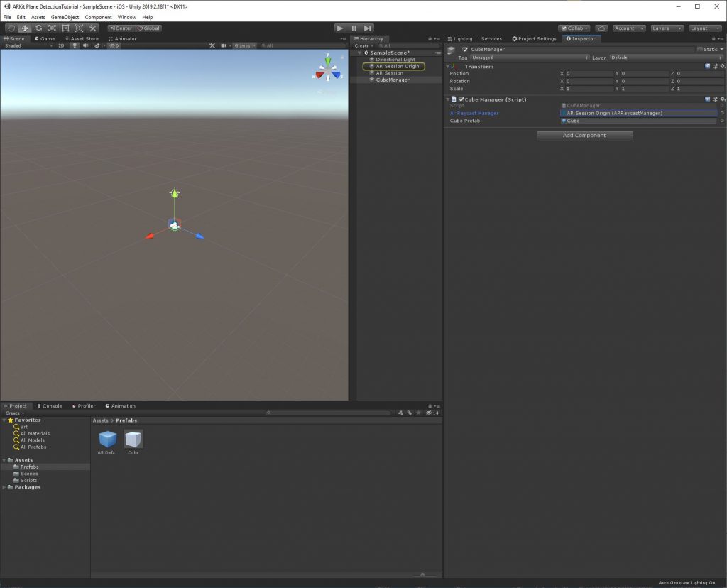Image resolution: width=727 pixels, height=588 pixels.
Task: Expand the Packages folder
Action: click(x=4, y=487)
